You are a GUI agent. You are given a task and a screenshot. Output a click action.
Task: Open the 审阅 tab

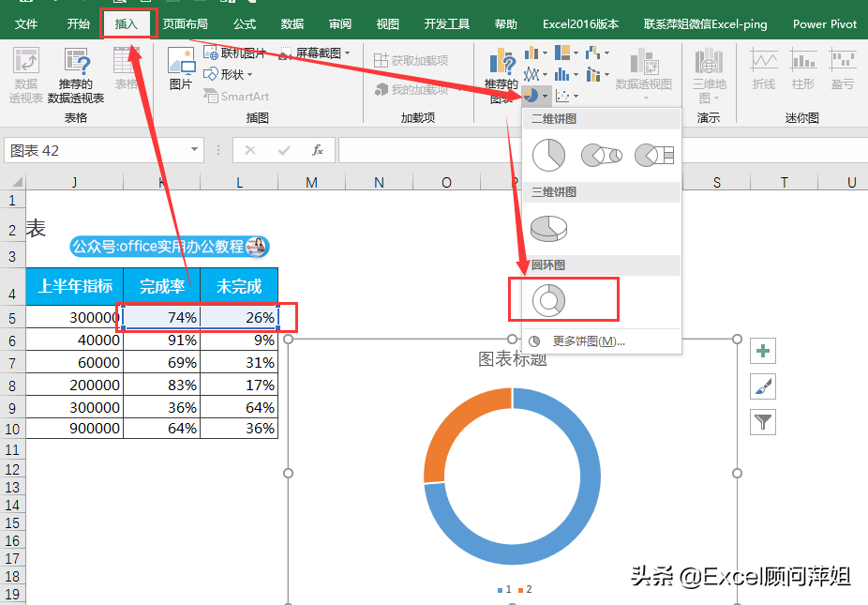click(x=340, y=23)
